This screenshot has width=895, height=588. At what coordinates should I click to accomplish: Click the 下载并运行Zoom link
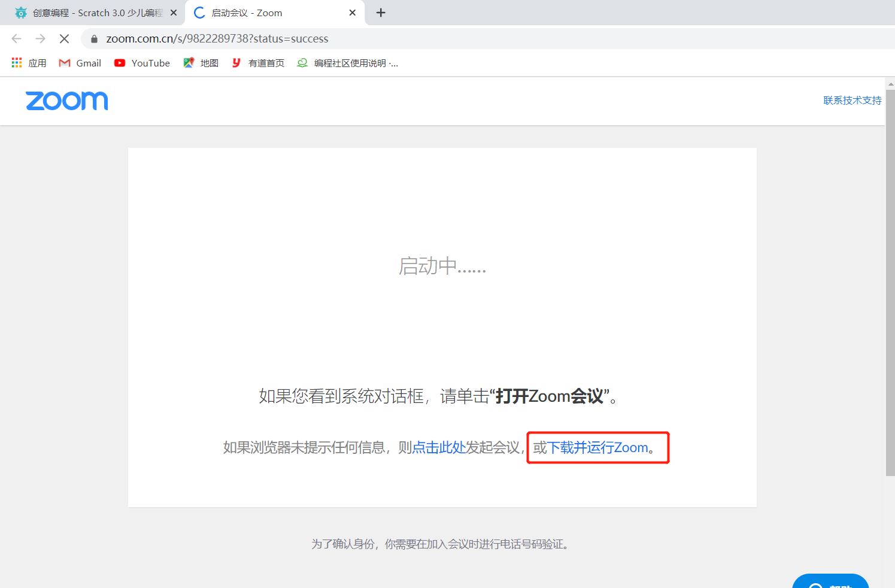click(598, 447)
